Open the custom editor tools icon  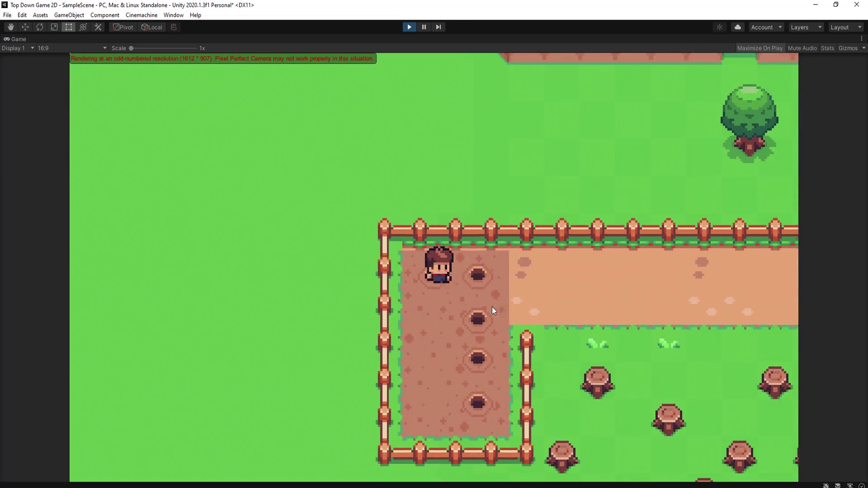coord(98,27)
